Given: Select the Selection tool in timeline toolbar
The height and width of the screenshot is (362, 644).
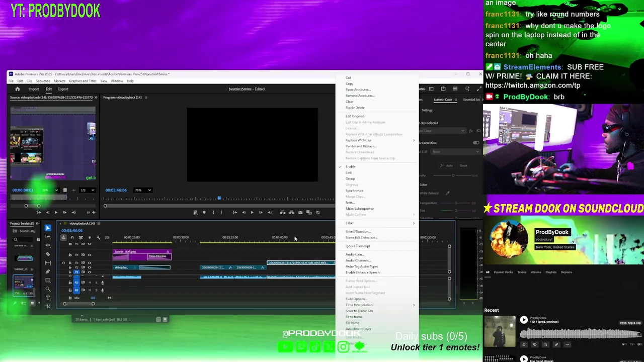Looking at the screenshot, I should (x=48, y=228).
